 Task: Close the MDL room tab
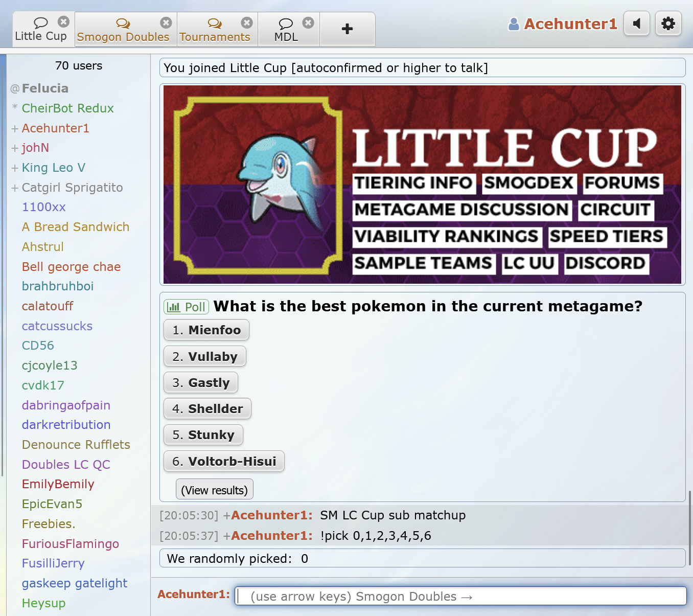(308, 22)
